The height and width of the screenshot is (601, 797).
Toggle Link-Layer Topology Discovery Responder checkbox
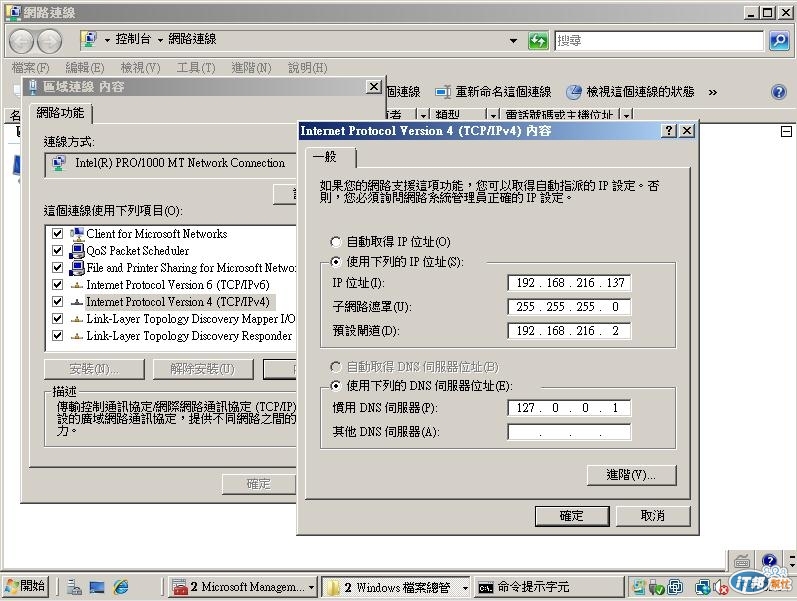coord(57,336)
